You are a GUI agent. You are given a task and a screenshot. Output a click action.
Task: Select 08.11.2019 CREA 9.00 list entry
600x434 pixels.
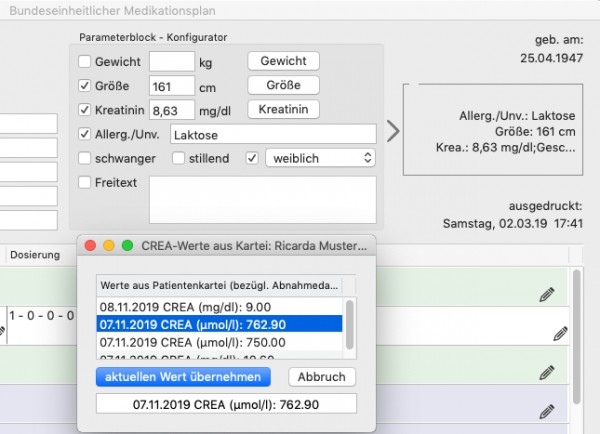coord(219,307)
